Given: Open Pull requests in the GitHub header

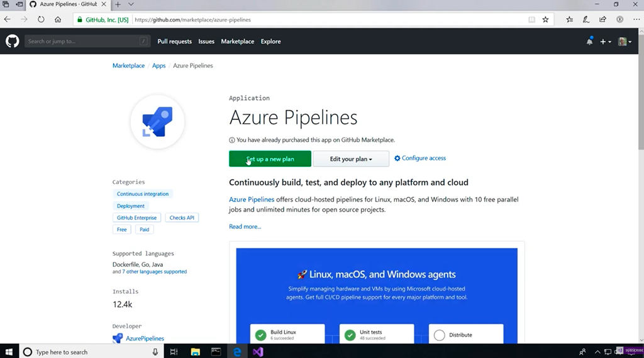Looking at the screenshot, I should coord(174,41).
